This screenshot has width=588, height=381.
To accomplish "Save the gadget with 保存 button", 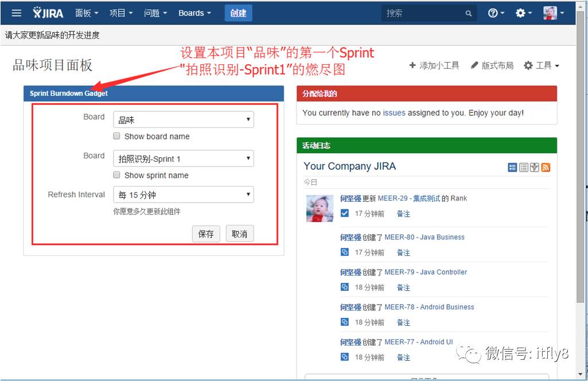I will tap(206, 234).
